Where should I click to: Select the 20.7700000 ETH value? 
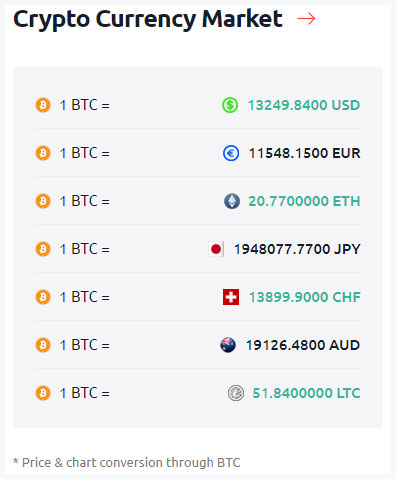[x=304, y=201]
